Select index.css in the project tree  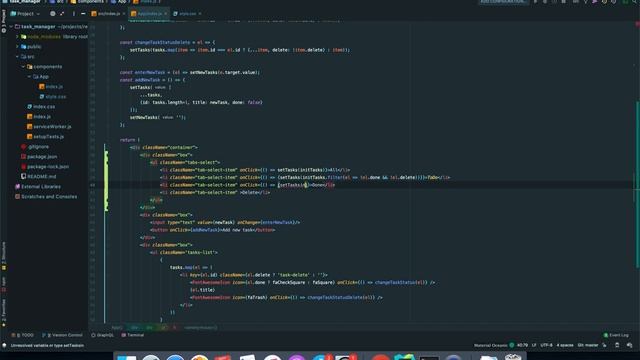(x=41, y=107)
